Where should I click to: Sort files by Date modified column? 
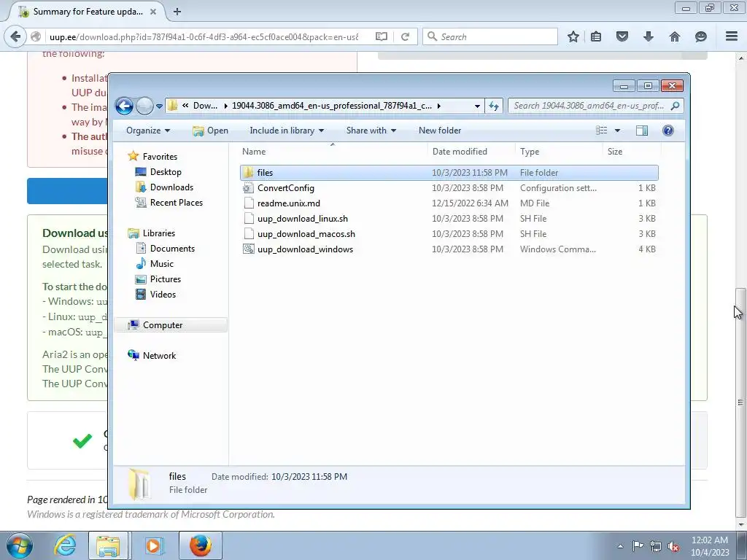coord(471,152)
